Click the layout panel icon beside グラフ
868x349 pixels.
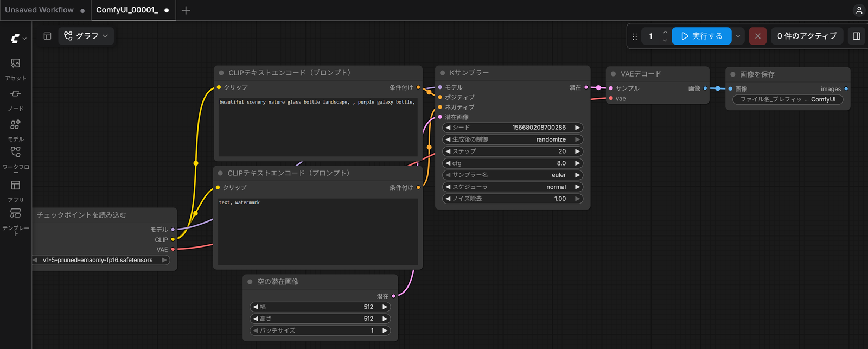(x=47, y=36)
